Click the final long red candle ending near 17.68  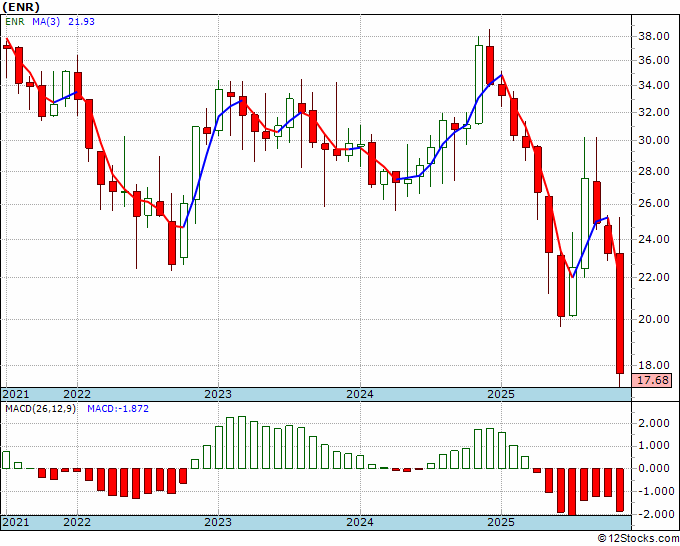pyautogui.click(x=620, y=313)
